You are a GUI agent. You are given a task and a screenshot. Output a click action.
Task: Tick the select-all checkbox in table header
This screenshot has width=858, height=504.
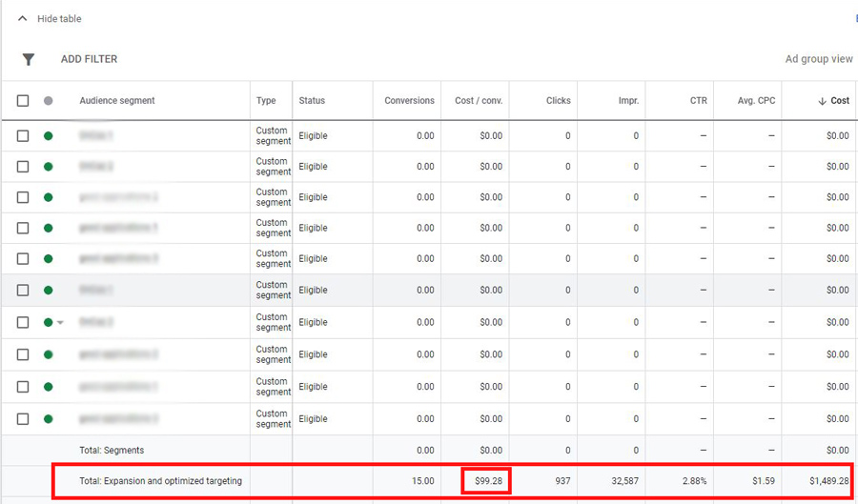(x=23, y=101)
